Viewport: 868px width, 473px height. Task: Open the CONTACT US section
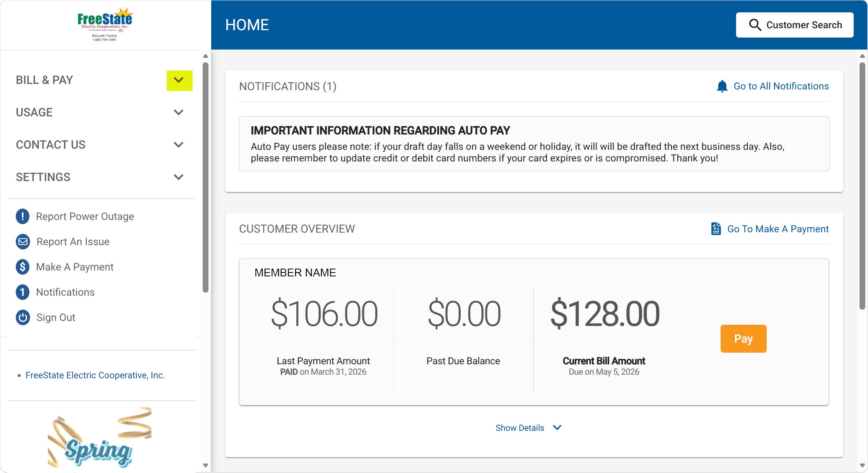pyautogui.click(x=179, y=145)
